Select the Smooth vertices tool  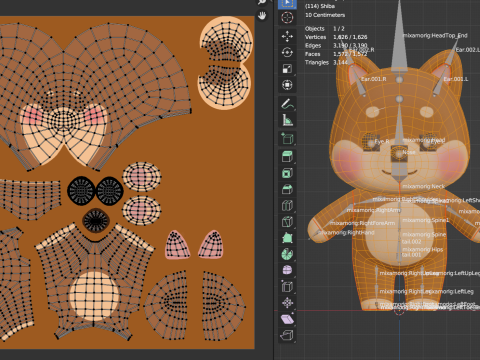[287, 270]
